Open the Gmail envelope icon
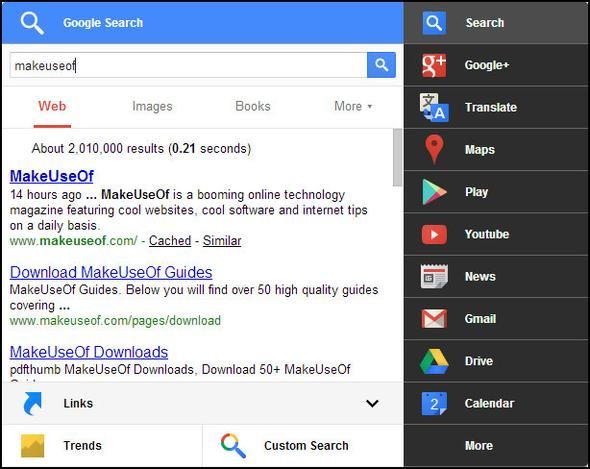 [434, 319]
